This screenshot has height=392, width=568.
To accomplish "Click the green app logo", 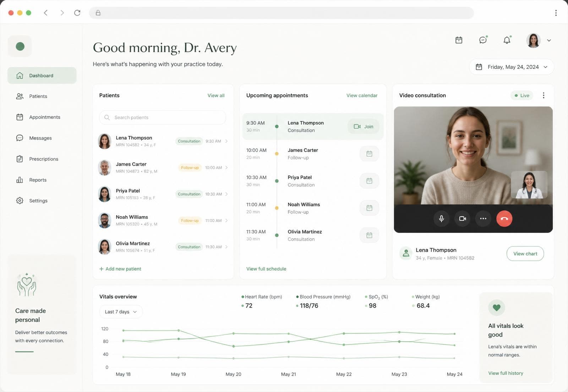I will (20, 46).
